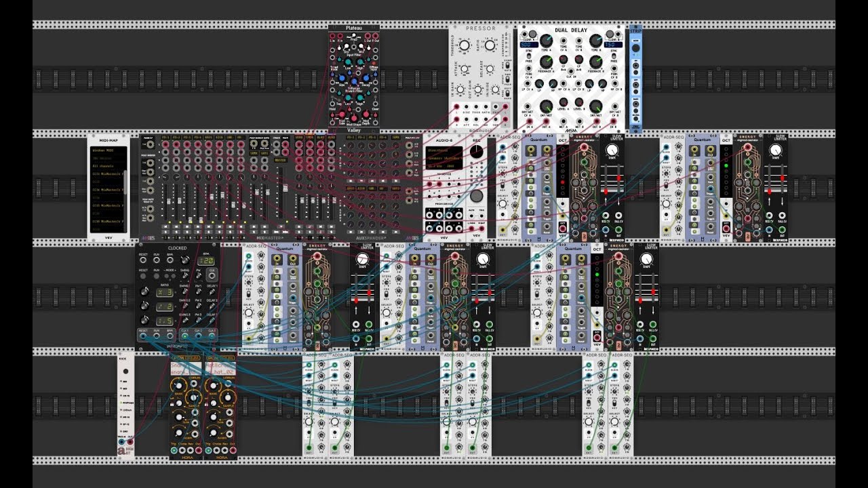868x488 pixels.
Task: Click the Dual Delay 150 time display
Action: (x=614, y=45)
